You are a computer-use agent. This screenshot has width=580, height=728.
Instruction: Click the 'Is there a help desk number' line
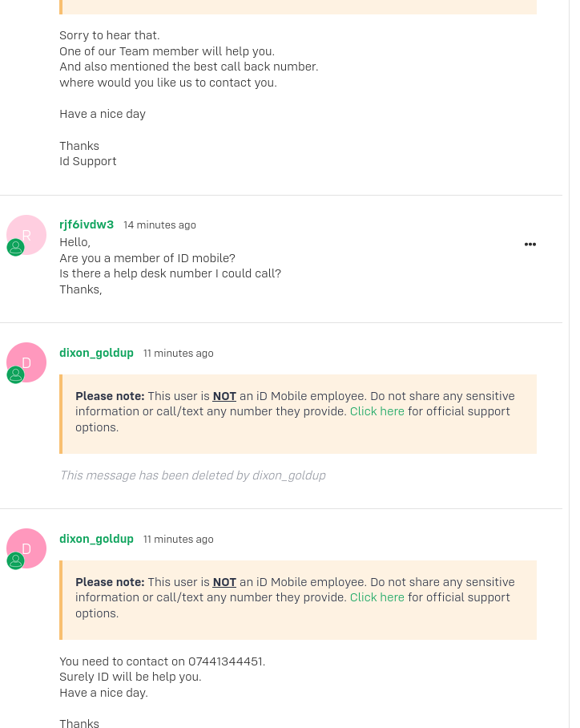pyautogui.click(x=171, y=273)
